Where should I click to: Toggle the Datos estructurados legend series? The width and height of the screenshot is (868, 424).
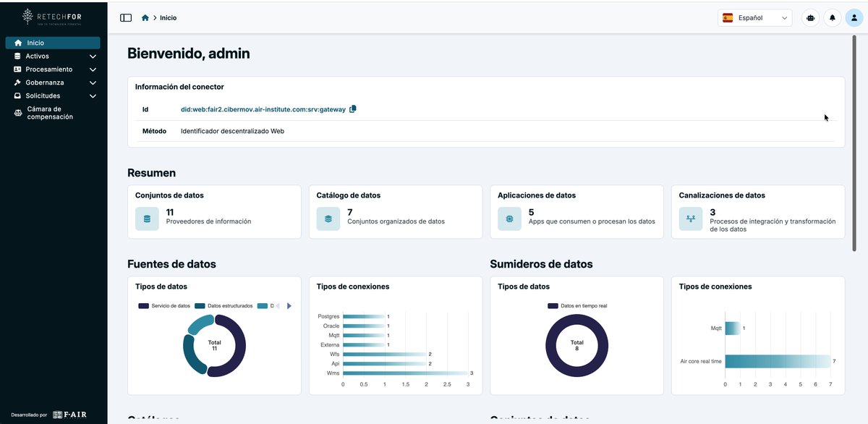pyautogui.click(x=224, y=306)
